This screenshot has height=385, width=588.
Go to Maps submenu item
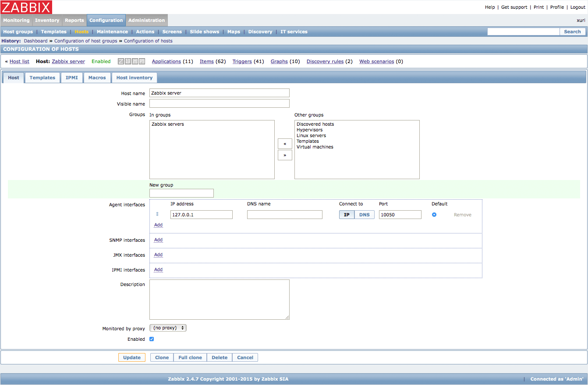[234, 32]
